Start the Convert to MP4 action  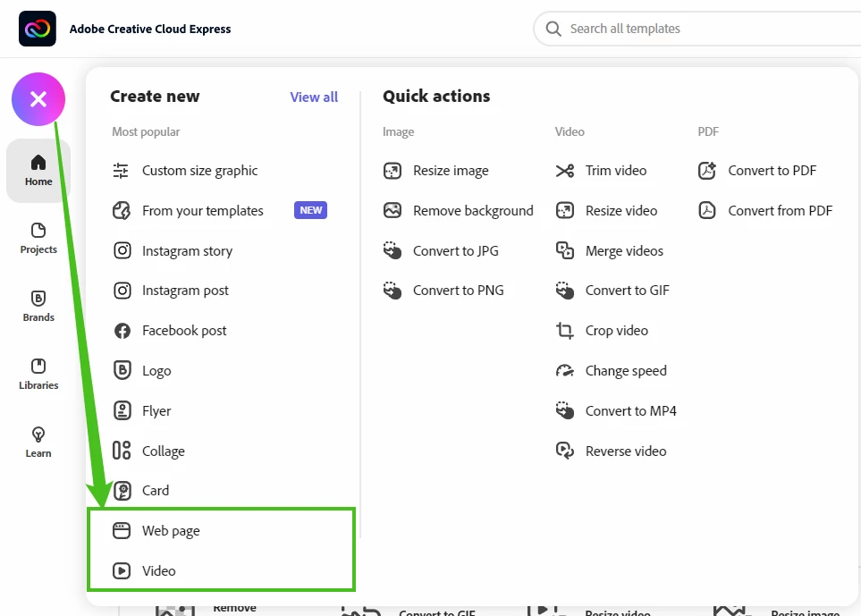point(631,410)
